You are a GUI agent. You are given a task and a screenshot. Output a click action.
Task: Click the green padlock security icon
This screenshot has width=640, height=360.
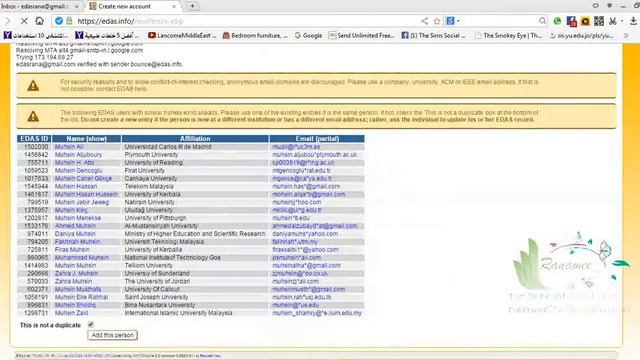click(69, 21)
